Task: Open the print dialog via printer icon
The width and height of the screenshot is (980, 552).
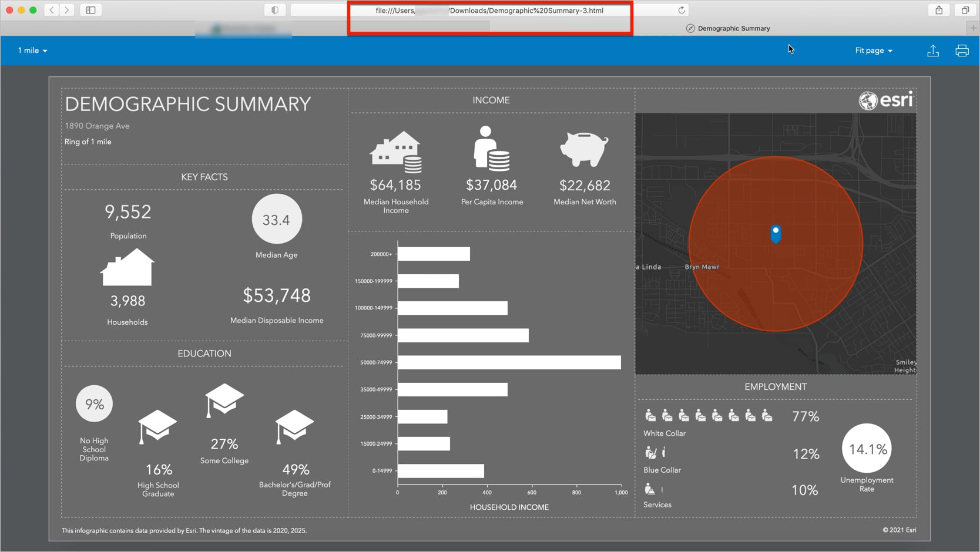Action: coord(962,51)
